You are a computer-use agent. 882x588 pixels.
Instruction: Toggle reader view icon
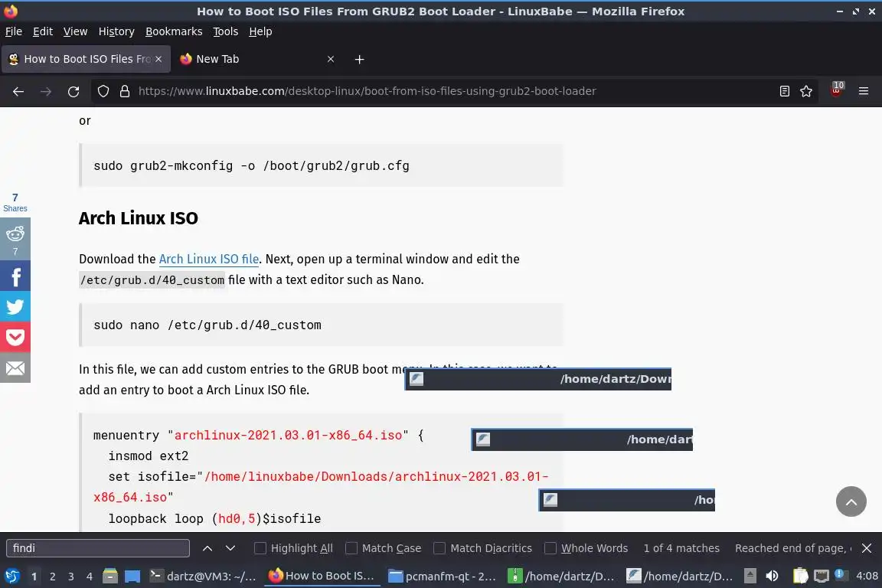784,91
